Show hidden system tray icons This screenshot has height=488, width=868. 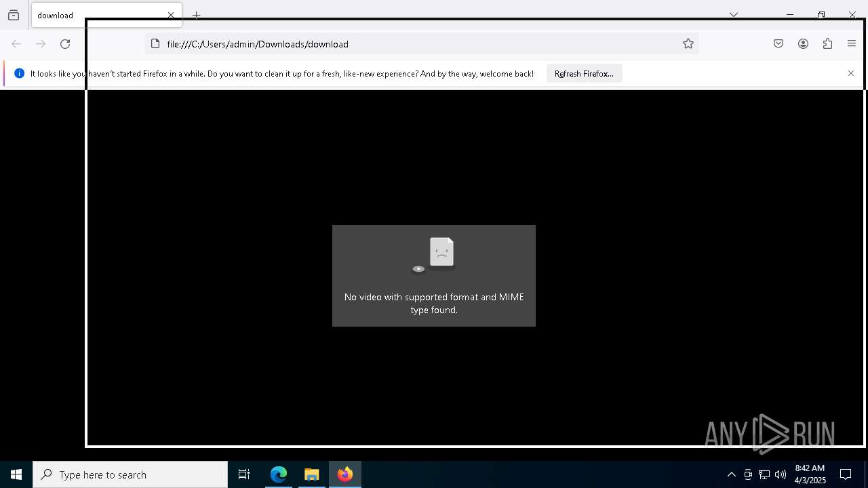[731, 474]
